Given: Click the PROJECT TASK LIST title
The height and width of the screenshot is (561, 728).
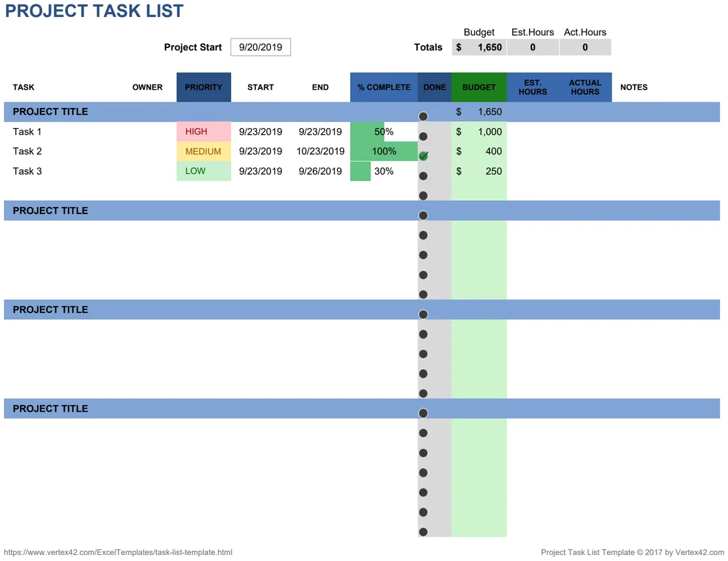Looking at the screenshot, I should 94,11.
